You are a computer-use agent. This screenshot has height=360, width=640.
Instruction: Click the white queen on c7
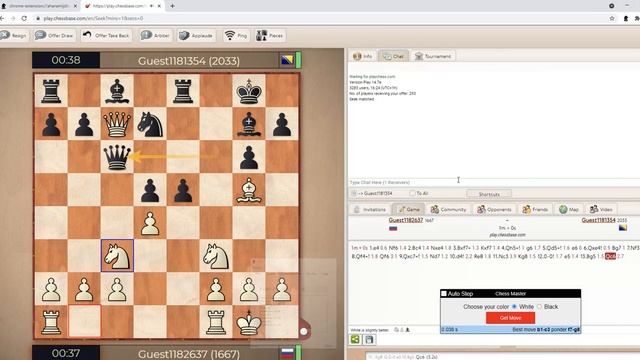(117, 124)
